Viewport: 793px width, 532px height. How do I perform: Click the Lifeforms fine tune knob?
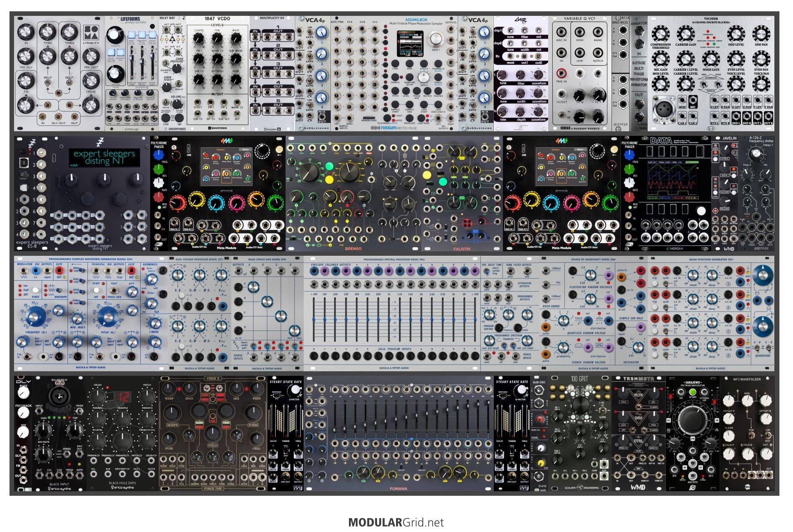coord(115,73)
